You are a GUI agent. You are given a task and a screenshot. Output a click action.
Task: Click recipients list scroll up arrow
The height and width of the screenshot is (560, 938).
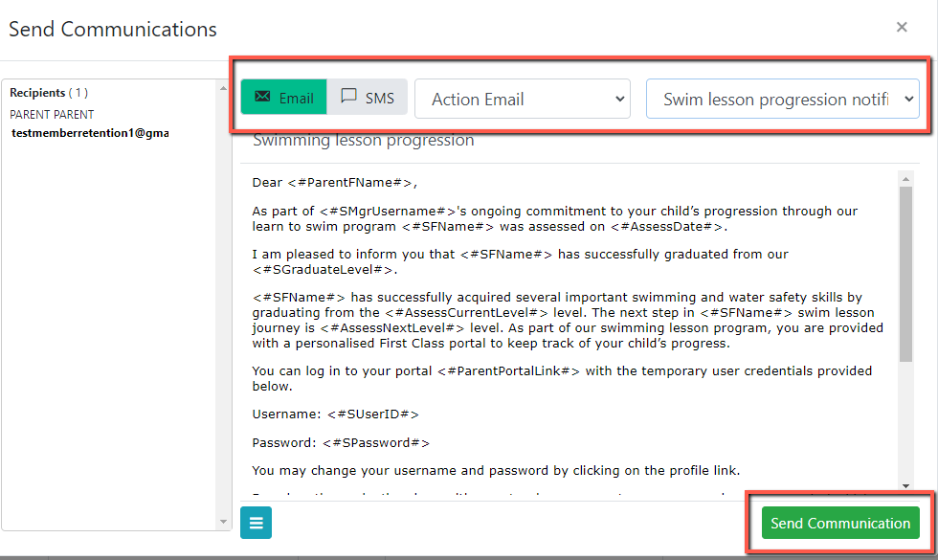[223, 88]
